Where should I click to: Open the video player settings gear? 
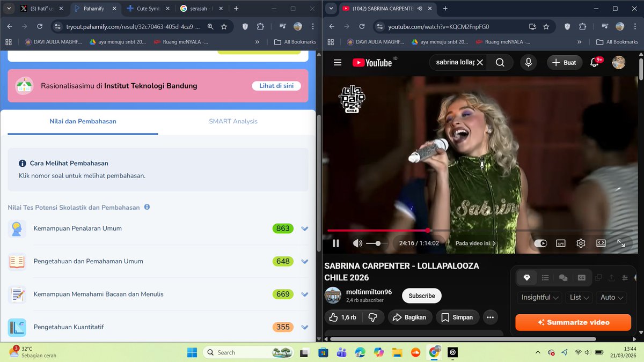[581, 243]
